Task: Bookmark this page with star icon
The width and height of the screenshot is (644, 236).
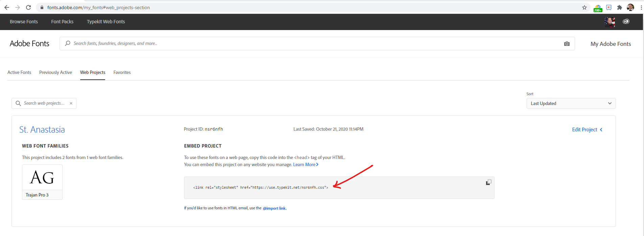Action: coord(584,7)
